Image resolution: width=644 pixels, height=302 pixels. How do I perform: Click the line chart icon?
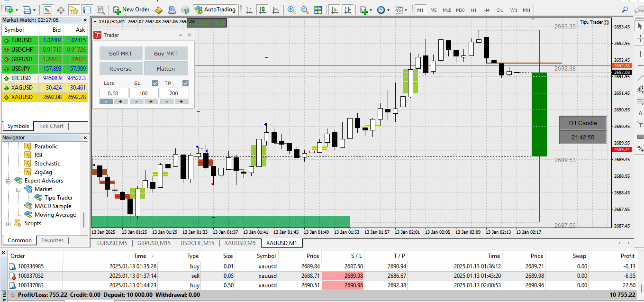(x=276, y=9)
